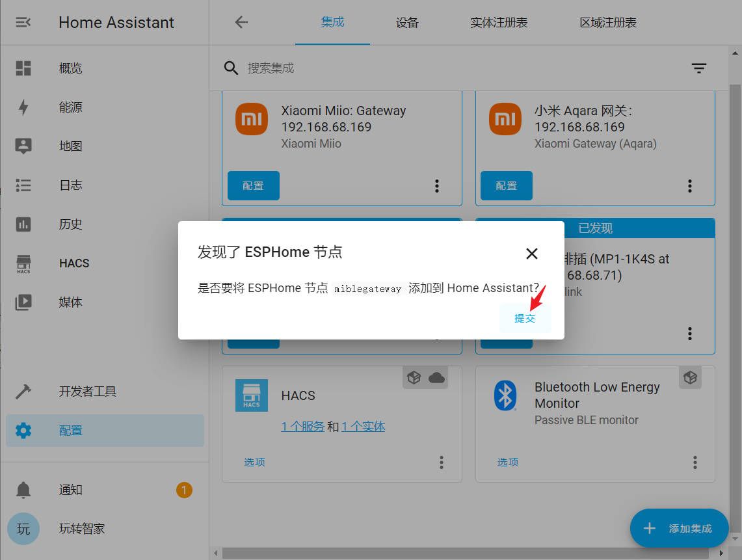Open the 开发者工具 hammer icon
742x560 pixels.
pos(23,392)
